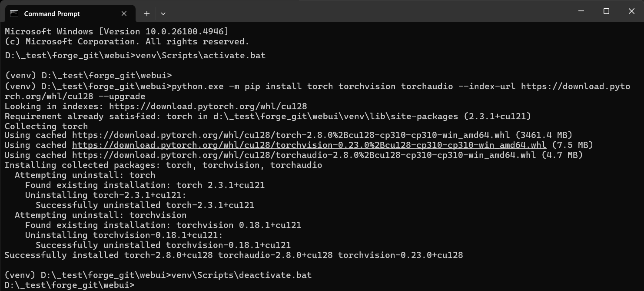Expand the new tab profile dropdown
This screenshot has height=291, width=644.
point(163,13)
